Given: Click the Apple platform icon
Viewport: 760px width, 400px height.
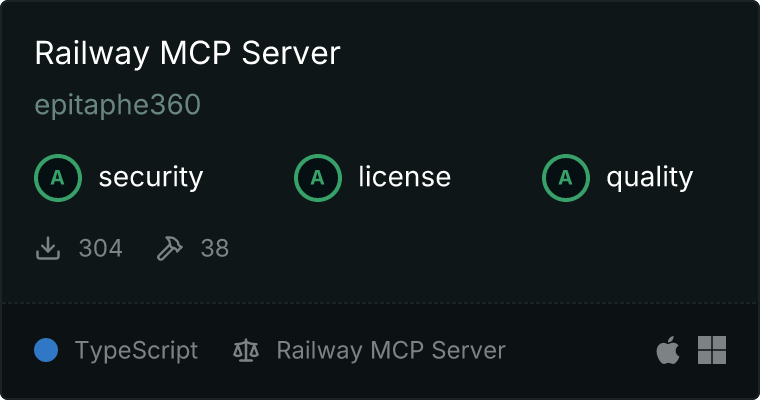Looking at the screenshot, I should pos(668,350).
